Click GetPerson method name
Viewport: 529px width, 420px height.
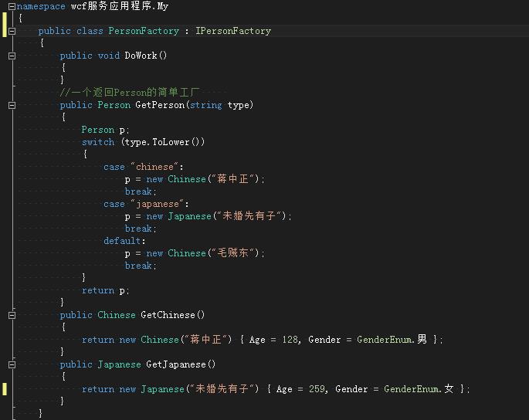point(160,105)
